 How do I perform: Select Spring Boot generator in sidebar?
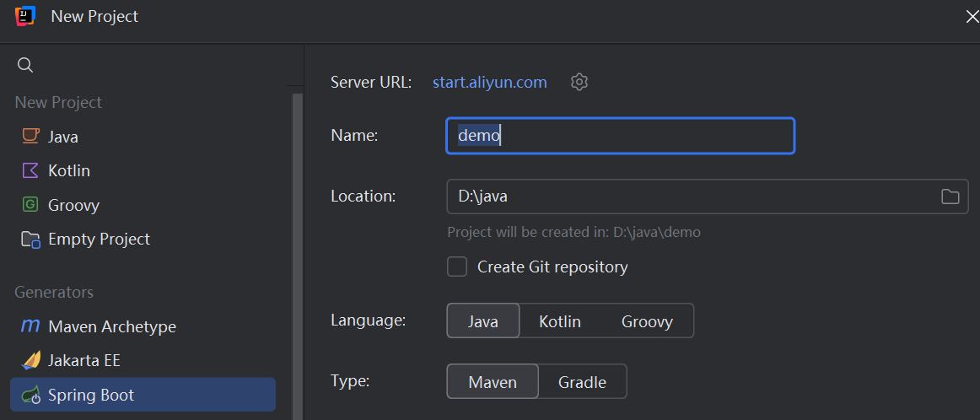click(143, 395)
